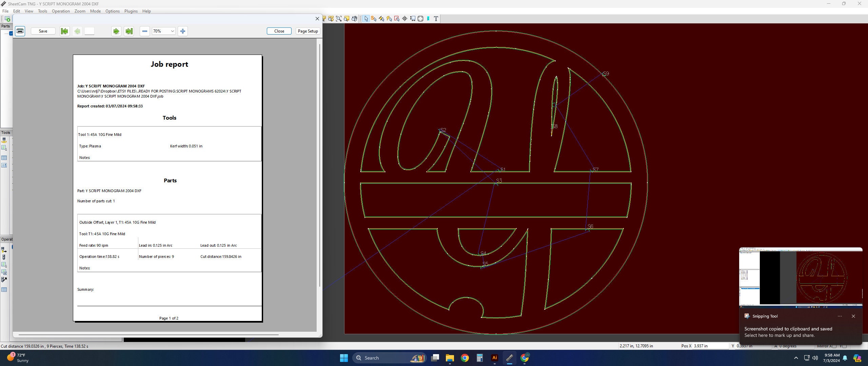Select the pan/move view tool
Image resolution: width=868 pixels, height=366 pixels.
tap(405, 19)
